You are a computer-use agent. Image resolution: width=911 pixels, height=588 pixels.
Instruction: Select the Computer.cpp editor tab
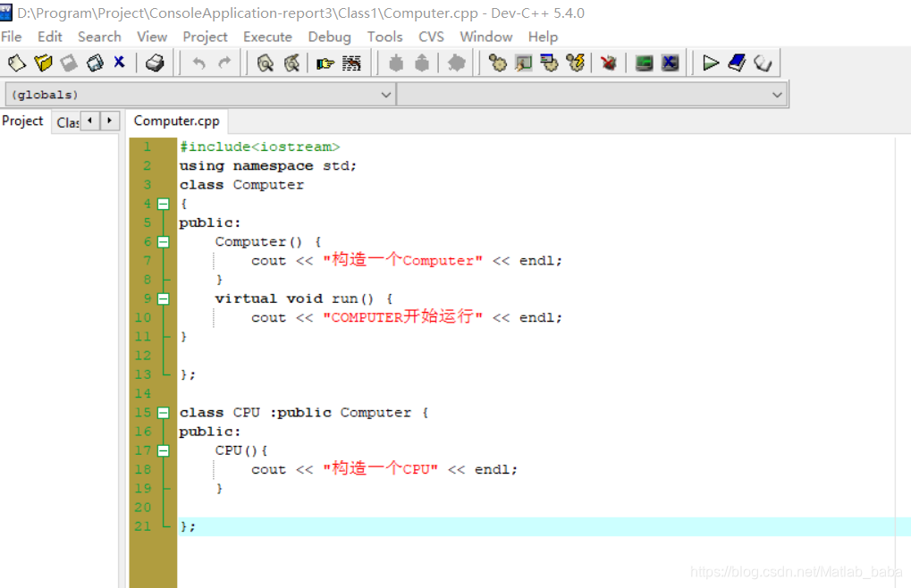point(177,121)
